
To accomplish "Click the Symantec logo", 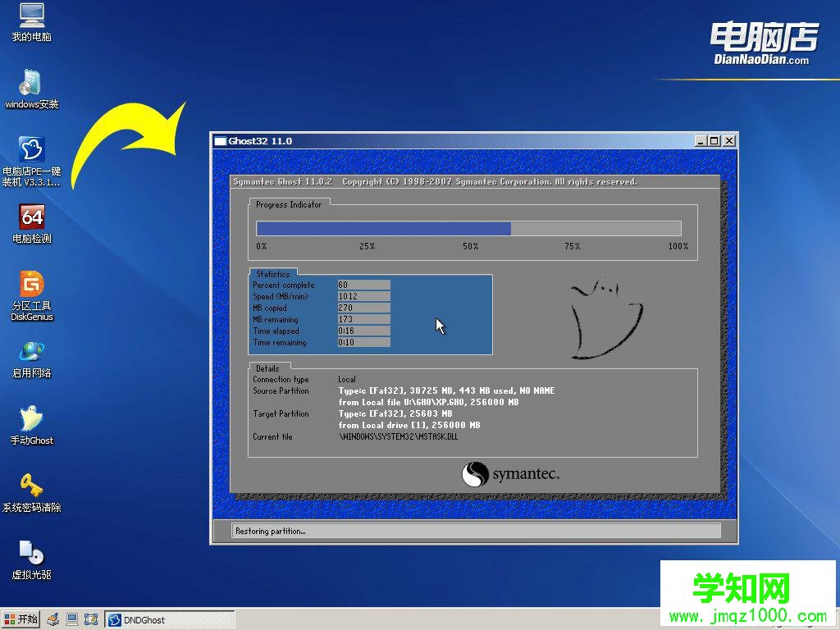I will tap(510, 474).
